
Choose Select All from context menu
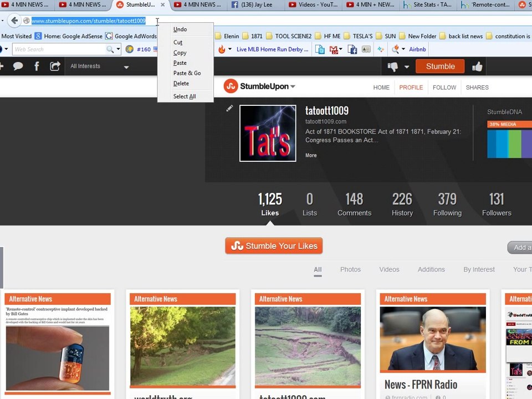coord(186,96)
